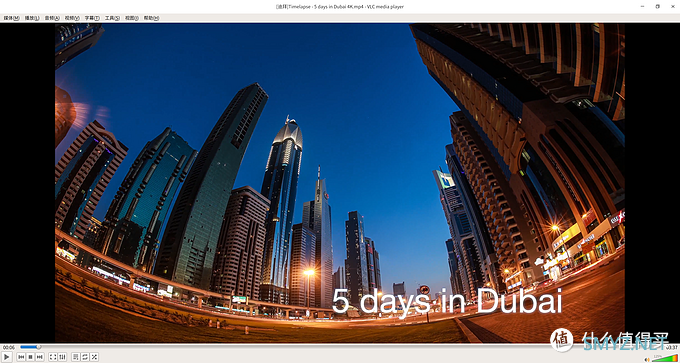Image resolution: width=680 pixels, height=363 pixels.
Task: Click the Play button
Action: (x=7, y=357)
